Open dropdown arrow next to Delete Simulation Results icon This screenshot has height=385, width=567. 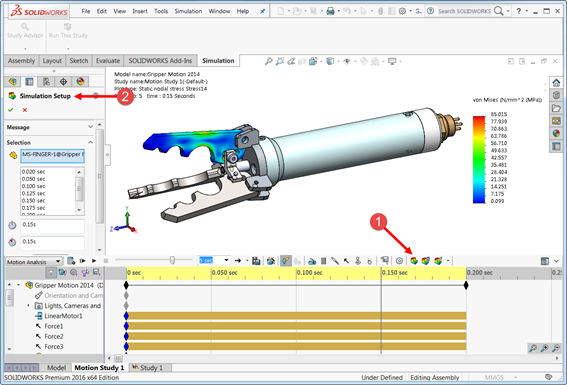pyautogui.click(x=448, y=261)
